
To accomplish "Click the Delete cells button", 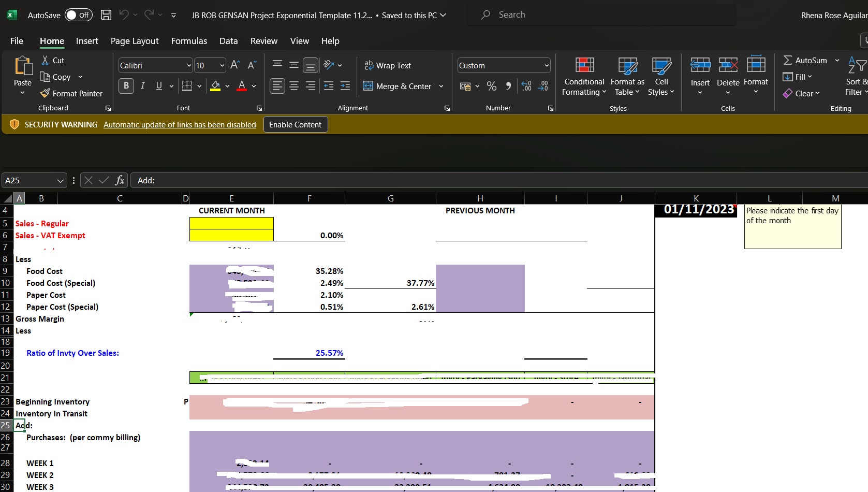I will click(728, 76).
